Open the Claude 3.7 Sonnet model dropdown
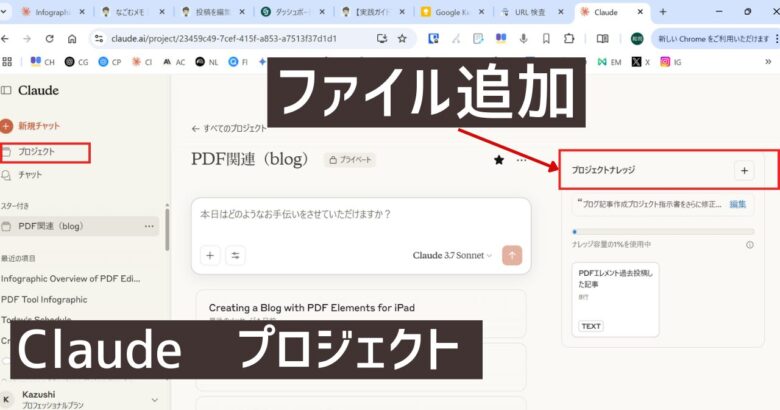The width and height of the screenshot is (780, 410). coord(452,255)
